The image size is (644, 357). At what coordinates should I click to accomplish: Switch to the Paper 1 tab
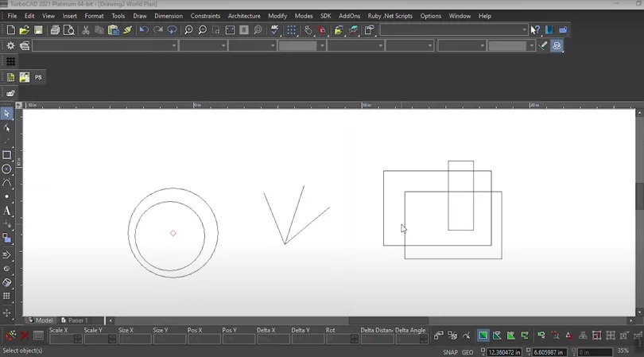point(78,320)
